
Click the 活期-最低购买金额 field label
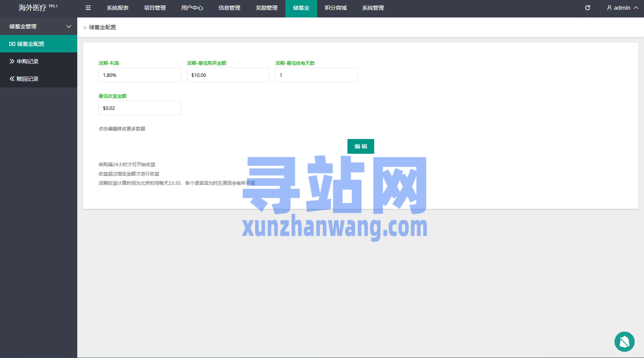click(207, 63)
